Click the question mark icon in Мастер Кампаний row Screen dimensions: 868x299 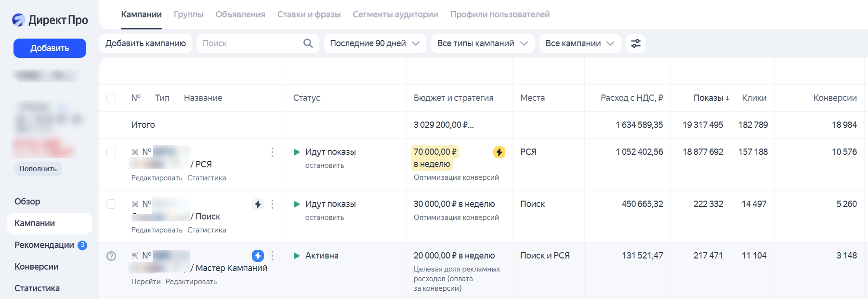(x=111, y=256)
